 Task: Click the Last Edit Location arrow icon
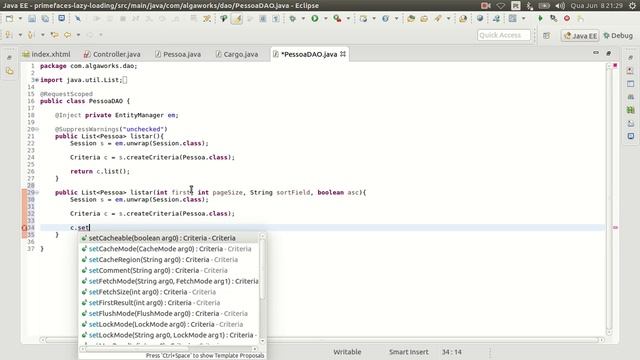point(54,35)
